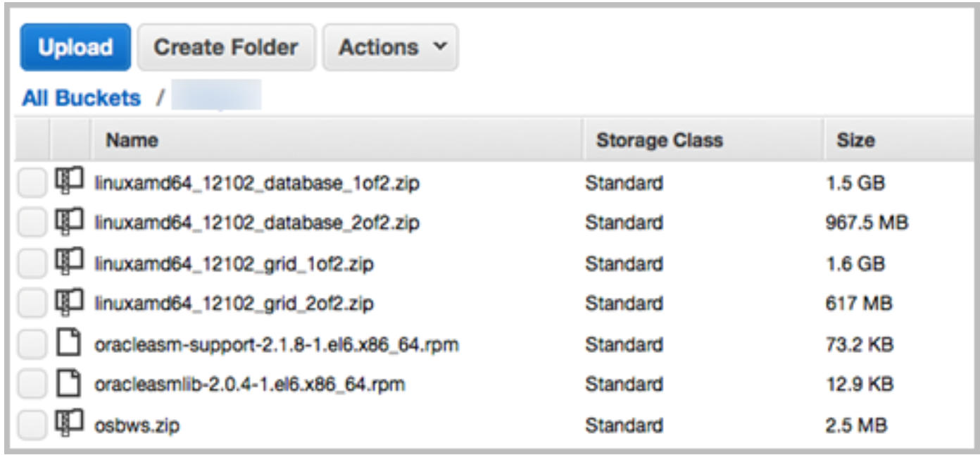Viewport: 980px width, 455px height.
Task: Click file icon of oracleasm-support rpm
Action: click(68, 344)
